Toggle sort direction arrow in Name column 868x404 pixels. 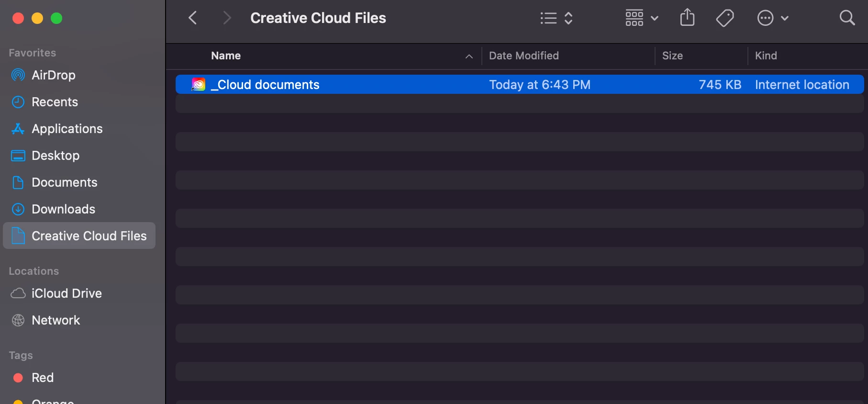[469, 56]
